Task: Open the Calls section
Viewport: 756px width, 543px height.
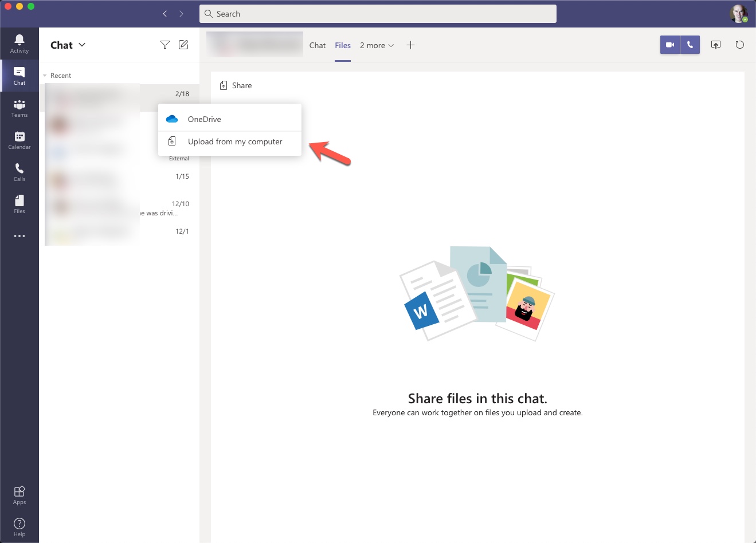Action: pyautogui.click(x=19, y=171)
